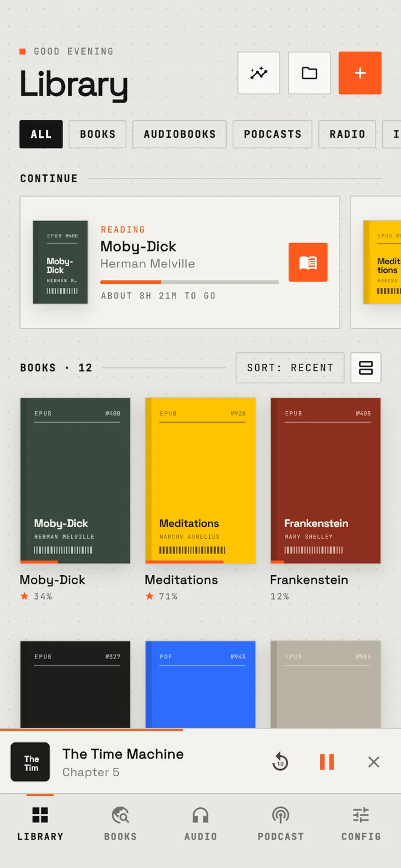Filter by PODCASTS

click(x=273, y=134)
